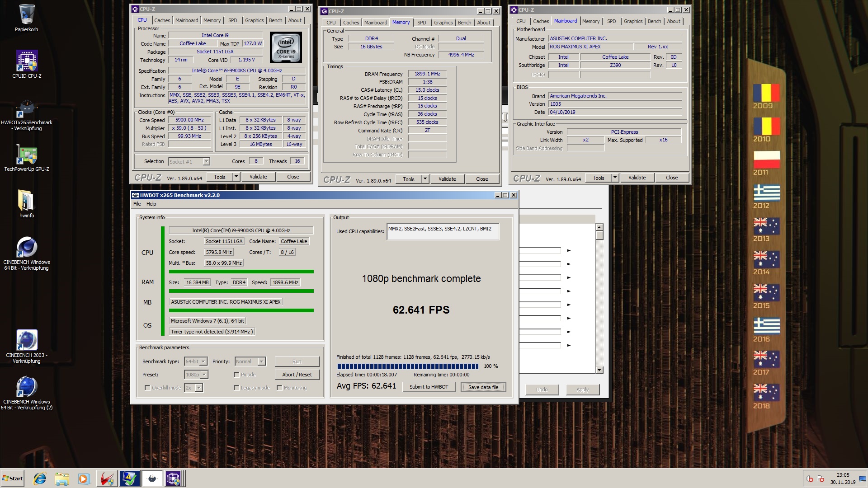Click Save data file button
The image size is (868, 488).
coord(483,387)
